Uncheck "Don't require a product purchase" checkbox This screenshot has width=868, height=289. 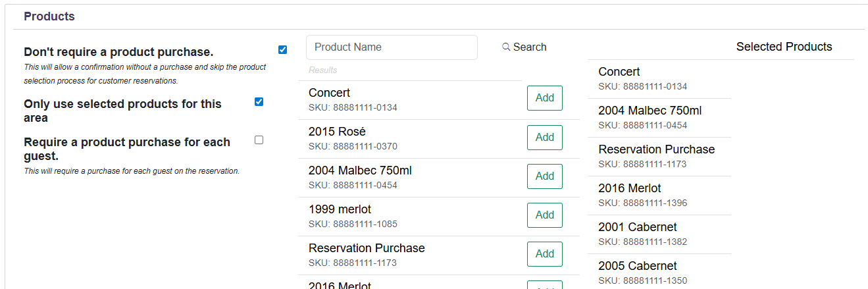[x=283, y=50]
